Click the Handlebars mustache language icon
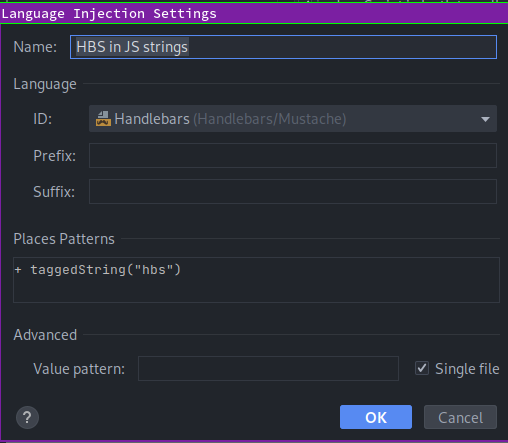The width and height of the screenshot is (508, 443). pos(103,119)
